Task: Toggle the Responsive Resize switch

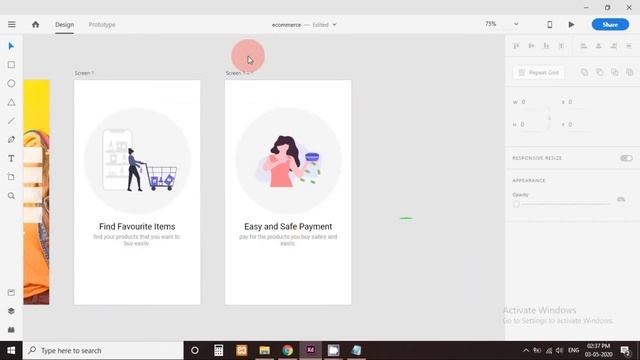Action: point(626,158)
